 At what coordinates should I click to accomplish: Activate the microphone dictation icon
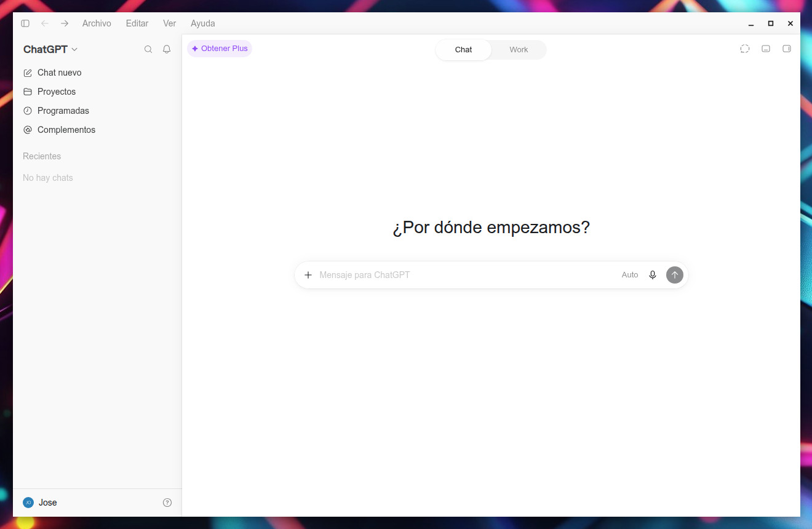(x=653, y=275)
